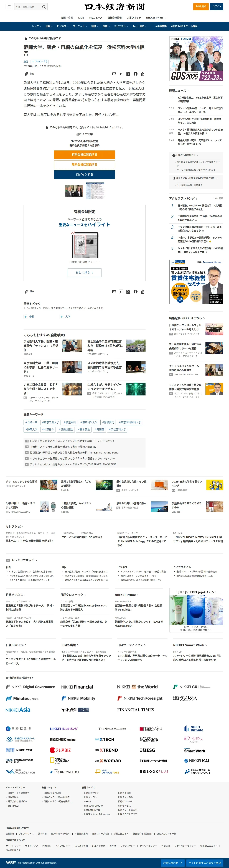Click お問い合わせ in the footer
The width and height of the screenshot is (229, 868).
coord(173,863)
